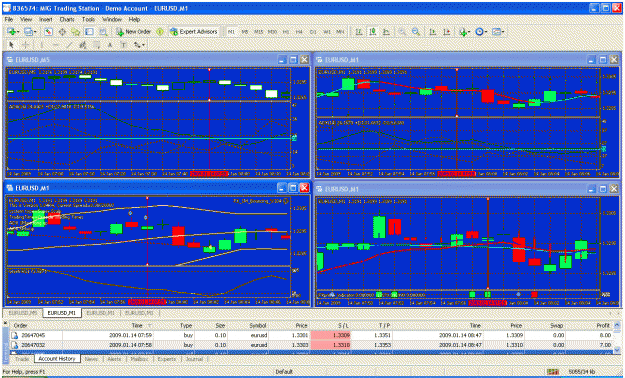
Task: Open the Journal terminal tab
Action: point(195,359)
